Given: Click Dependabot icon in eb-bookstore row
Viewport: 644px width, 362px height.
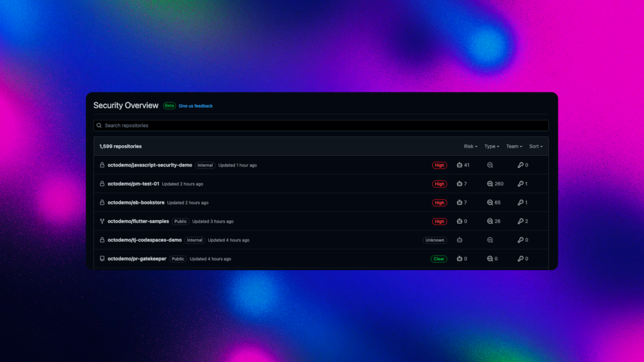Looking at the screenshot, I should [460, 202].
